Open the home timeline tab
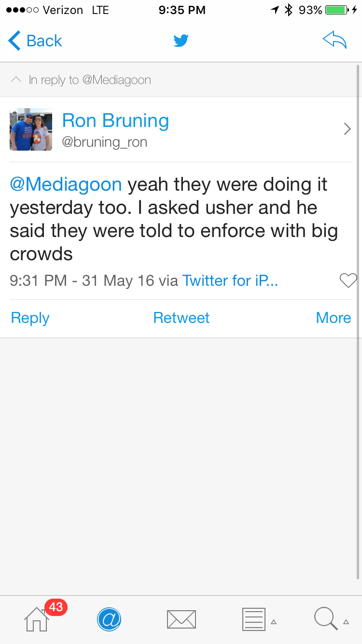 [x=37, y=619]
